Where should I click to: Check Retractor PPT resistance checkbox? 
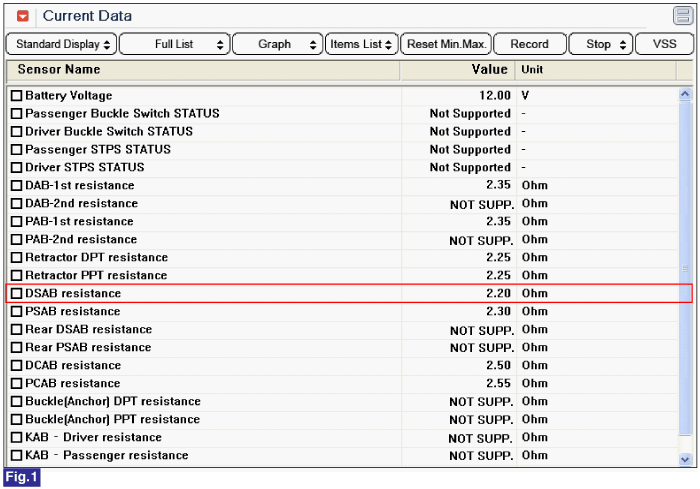click(x=17, y=276)
